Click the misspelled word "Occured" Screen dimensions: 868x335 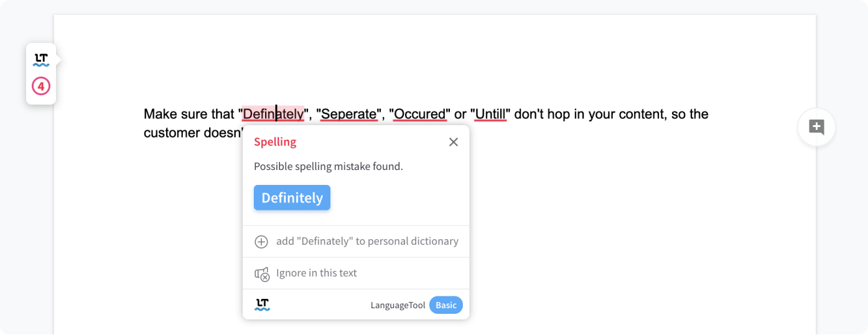coord(421,115)
